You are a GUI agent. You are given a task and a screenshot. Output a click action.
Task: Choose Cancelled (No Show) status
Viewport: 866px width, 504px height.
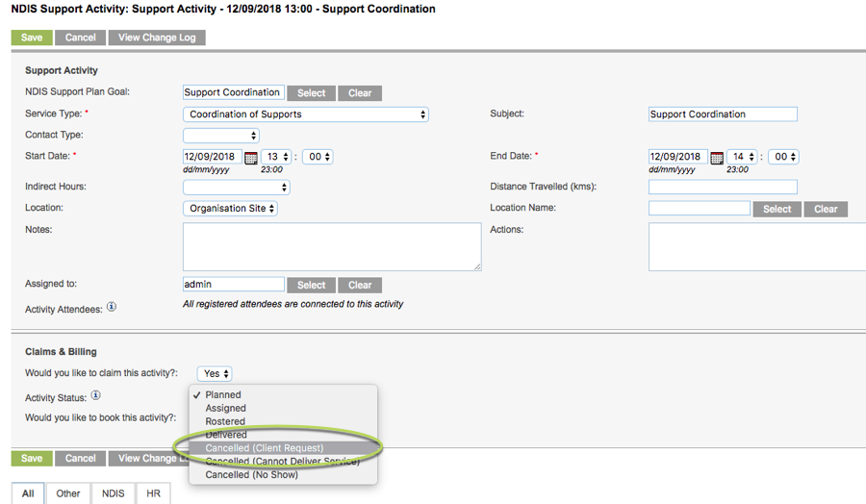283,474
